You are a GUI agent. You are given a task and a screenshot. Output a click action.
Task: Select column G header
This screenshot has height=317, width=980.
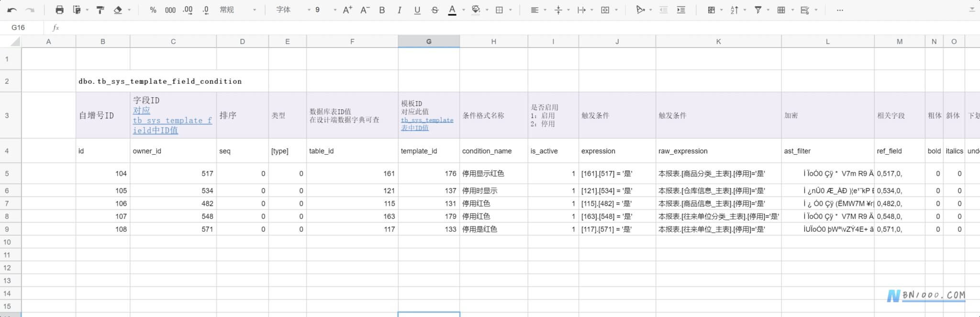coord(429,42)
